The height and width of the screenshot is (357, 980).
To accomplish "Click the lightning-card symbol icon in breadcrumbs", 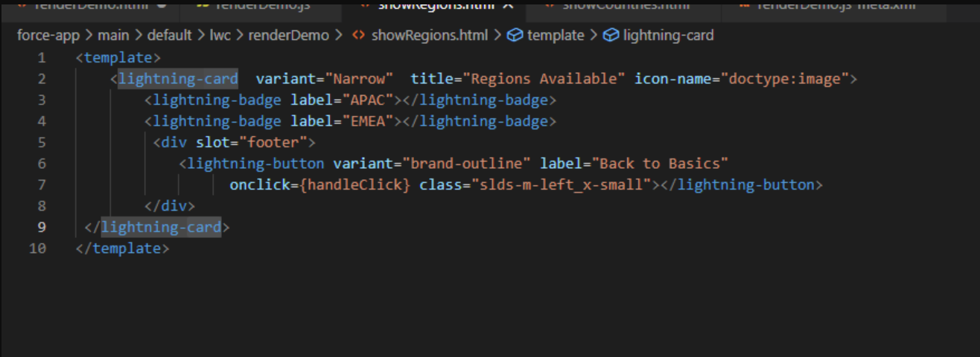I will (611, 35).
